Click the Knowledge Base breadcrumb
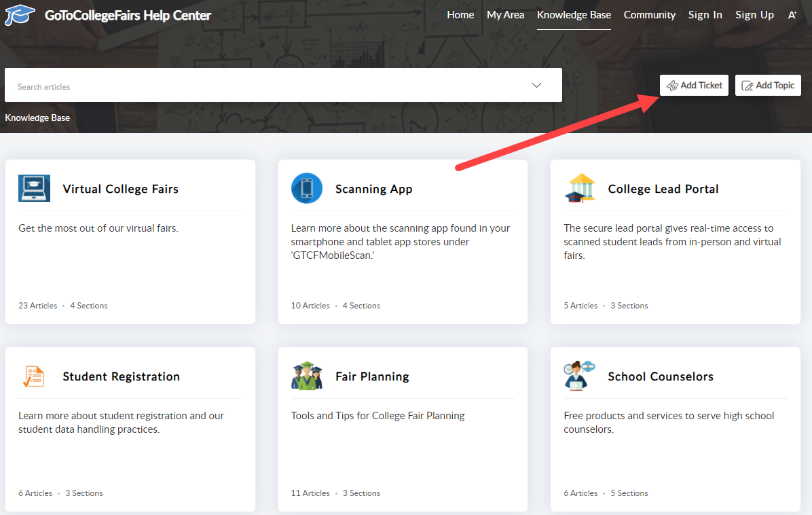This screenshot has width=812, height=515. pyautogui.click(x=37, y=118)
